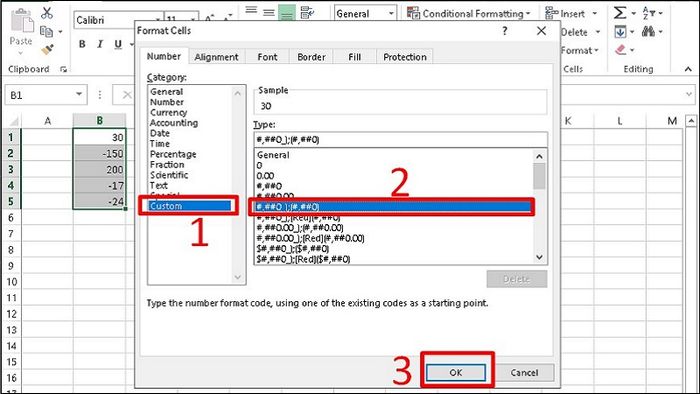Select row 10 header
This screenshot has height=394, width=700.
point(12,282)
